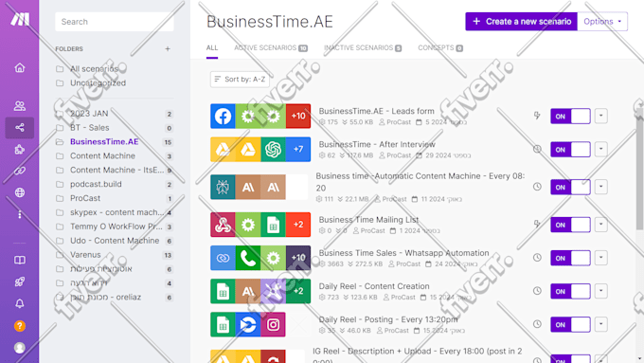
Task: Open BusinessTime - After Interview scenario
Action: (x=377, y=144)
